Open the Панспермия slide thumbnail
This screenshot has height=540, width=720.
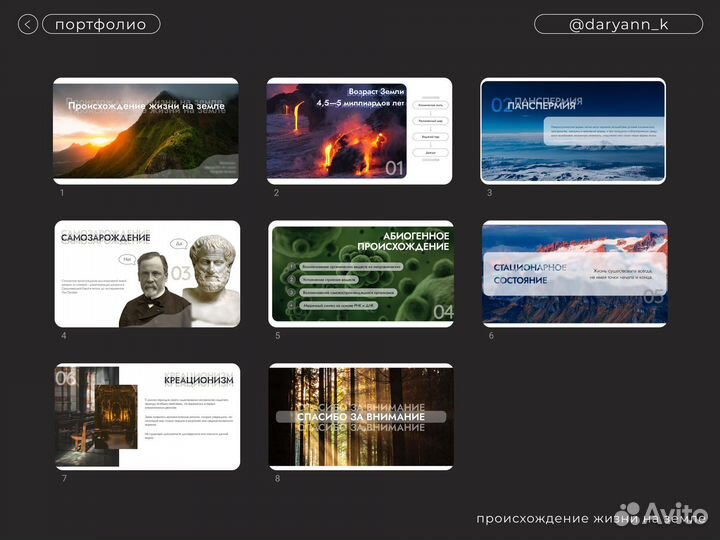[573, 130]
